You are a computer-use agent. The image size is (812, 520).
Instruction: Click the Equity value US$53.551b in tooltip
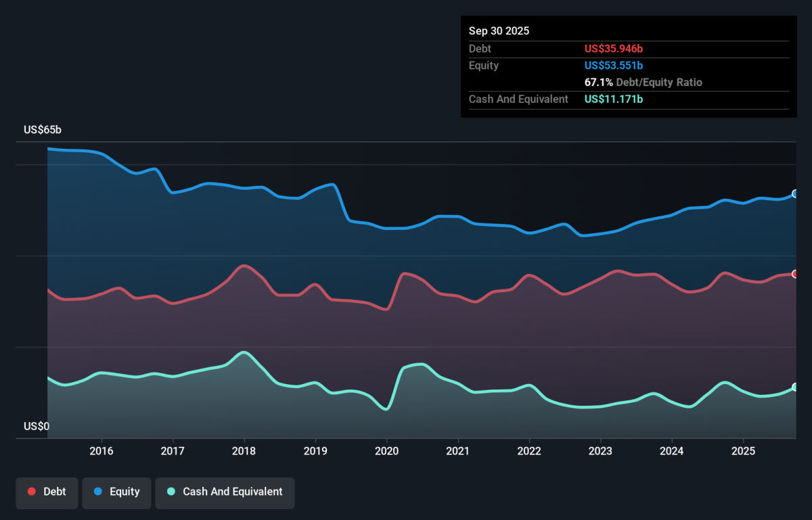(x=614, y=66)
